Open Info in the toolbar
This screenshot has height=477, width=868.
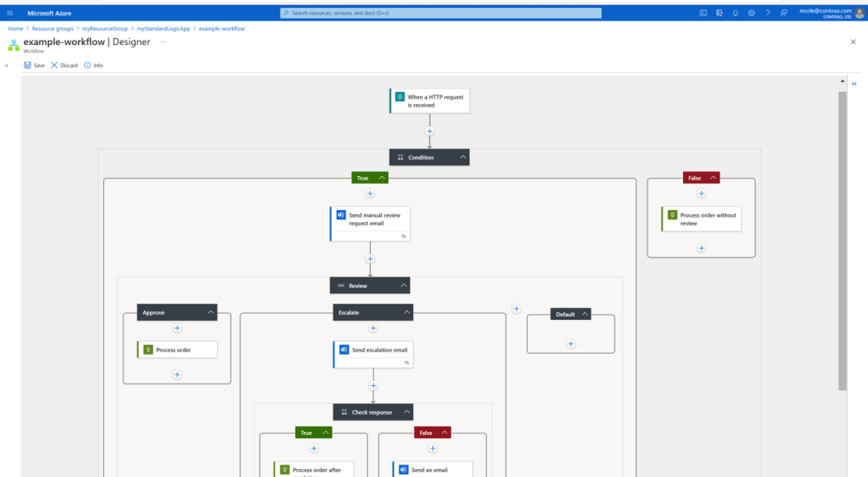tap(93, 65)
